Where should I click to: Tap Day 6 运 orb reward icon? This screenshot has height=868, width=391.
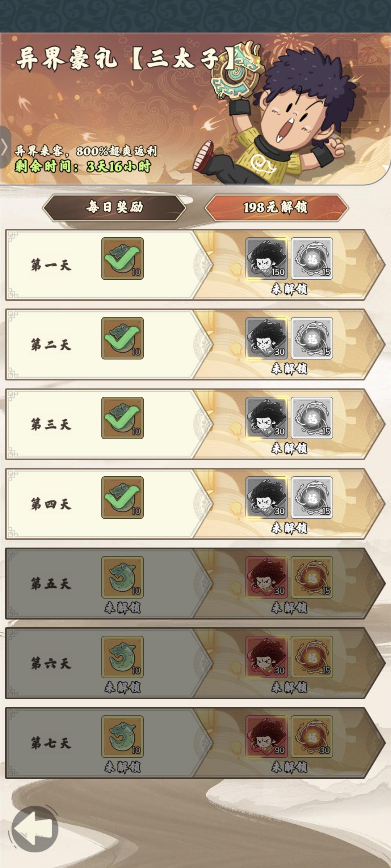[x=312, y=656]
